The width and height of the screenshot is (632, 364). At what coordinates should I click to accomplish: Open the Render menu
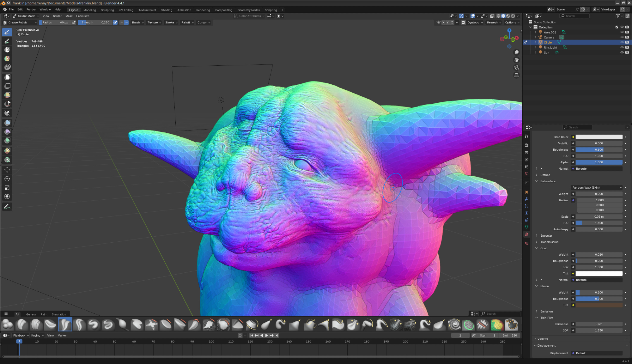pos(31,9)
